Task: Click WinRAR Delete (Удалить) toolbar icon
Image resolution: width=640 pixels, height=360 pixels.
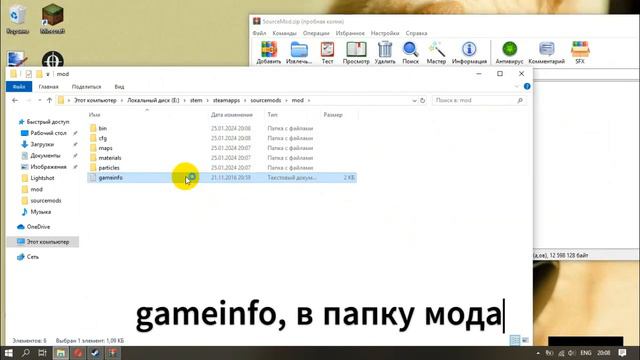Action: pos(385,53)
